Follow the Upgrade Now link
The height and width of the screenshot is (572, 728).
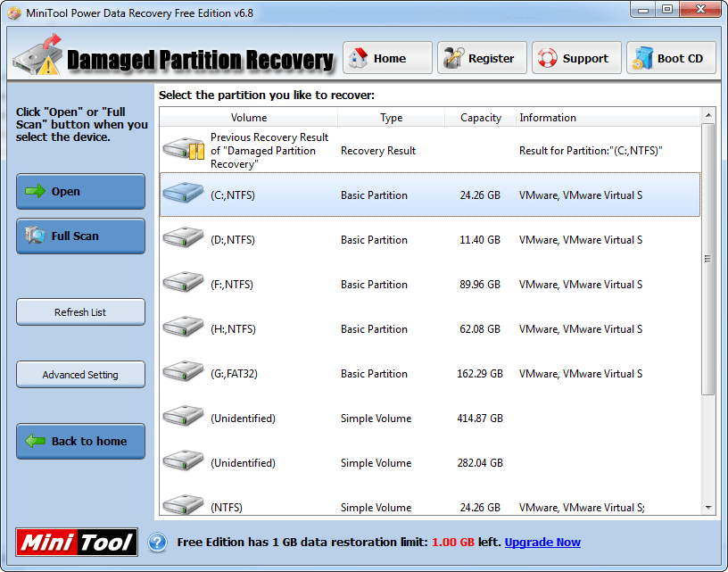(542, 543)
